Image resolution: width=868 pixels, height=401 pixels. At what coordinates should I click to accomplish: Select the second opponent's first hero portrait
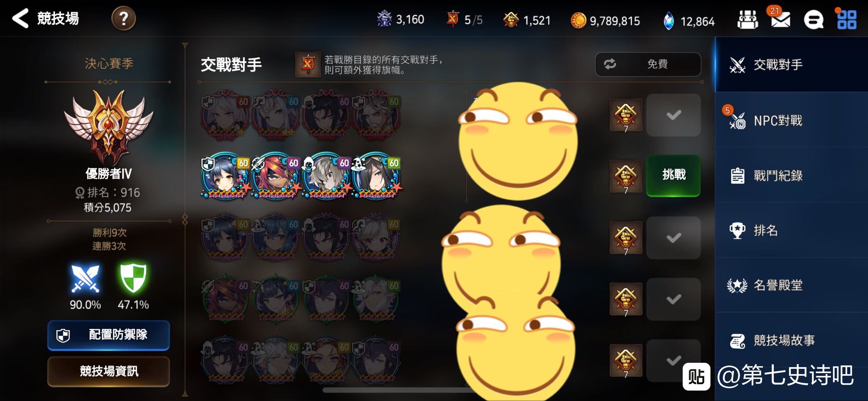[225, 176]
